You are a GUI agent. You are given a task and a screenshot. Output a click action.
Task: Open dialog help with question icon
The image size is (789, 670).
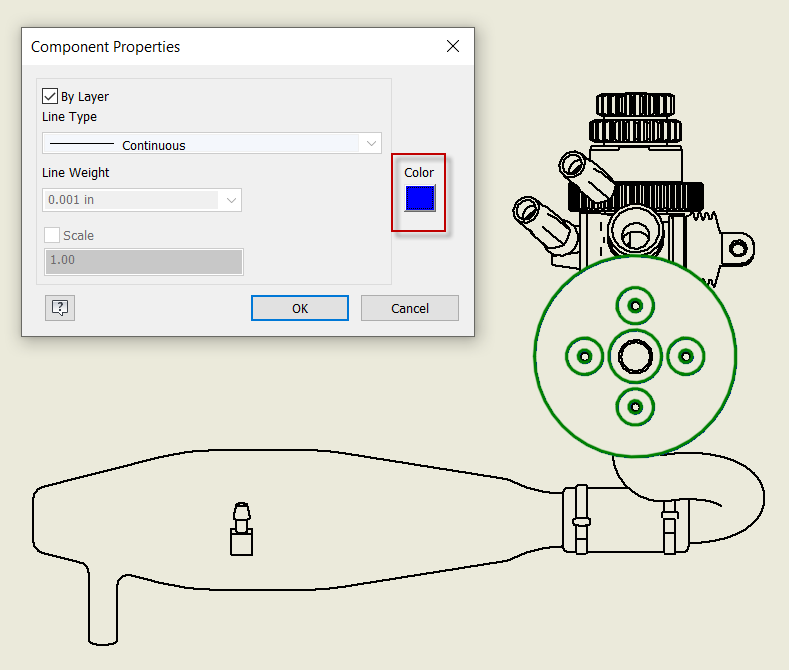[60, 308]
